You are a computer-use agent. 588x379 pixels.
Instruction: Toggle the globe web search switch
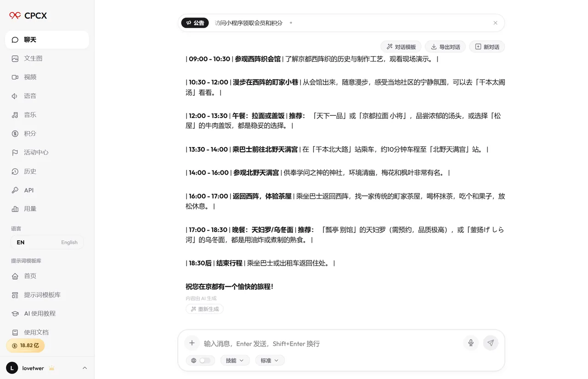click(x=201, y=361)
